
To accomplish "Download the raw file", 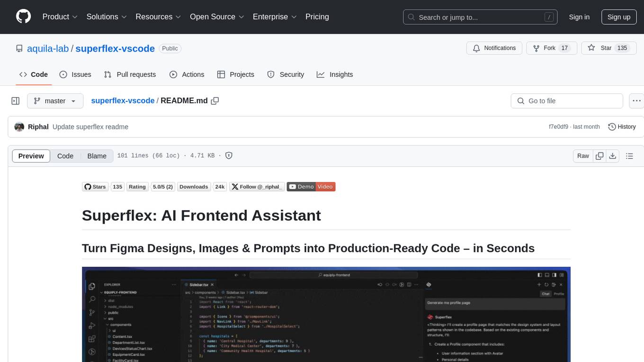I will [x=612, y=156].
